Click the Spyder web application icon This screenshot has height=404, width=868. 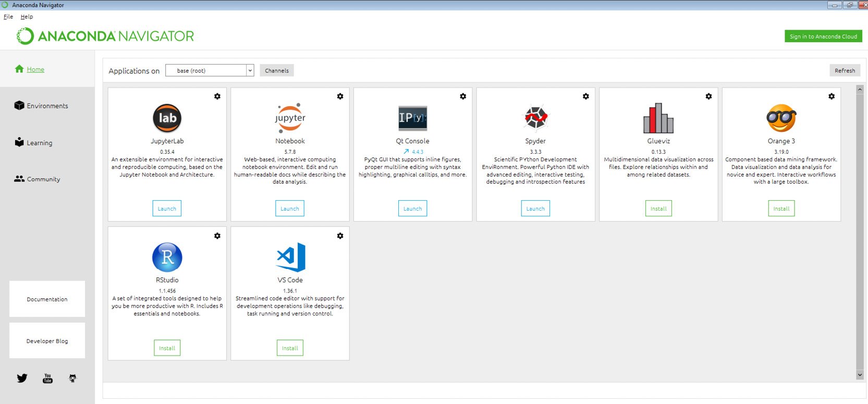(536, 118)
